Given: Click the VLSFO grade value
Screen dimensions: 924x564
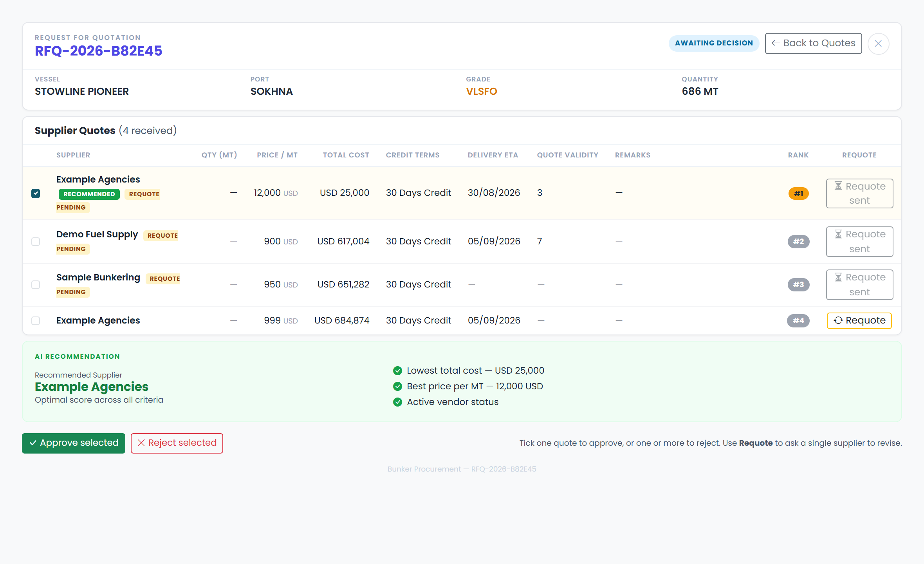Looking at the screenshot, I should [482, 91].
